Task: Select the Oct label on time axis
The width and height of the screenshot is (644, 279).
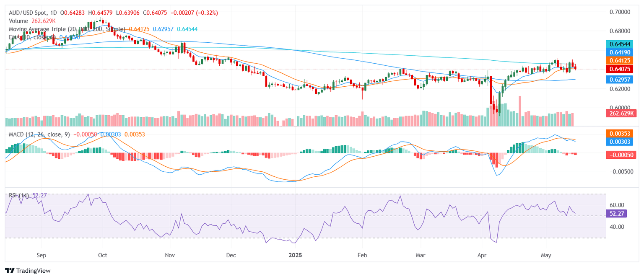Action: (102, 255)
